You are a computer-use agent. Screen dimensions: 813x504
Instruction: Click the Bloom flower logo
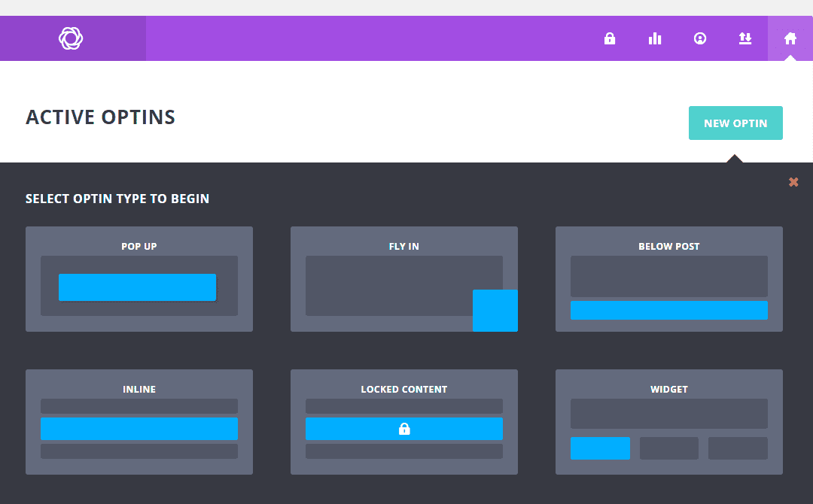point(71,38)
